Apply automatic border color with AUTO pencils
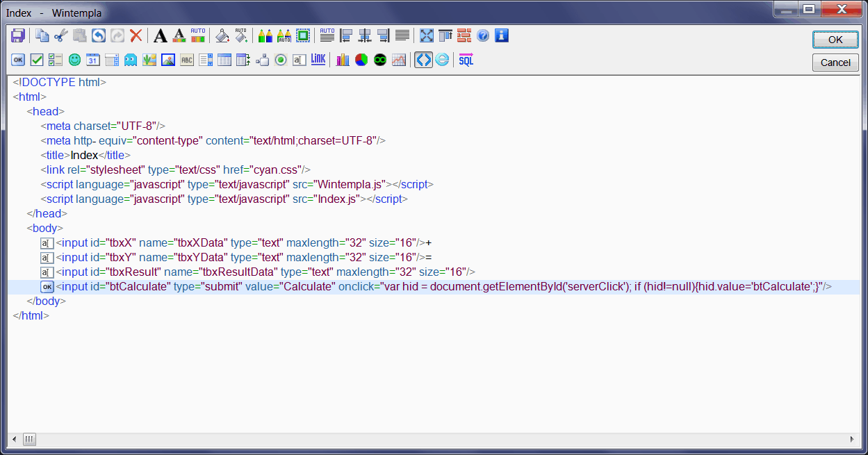The image size is (868, 455). 284,35
